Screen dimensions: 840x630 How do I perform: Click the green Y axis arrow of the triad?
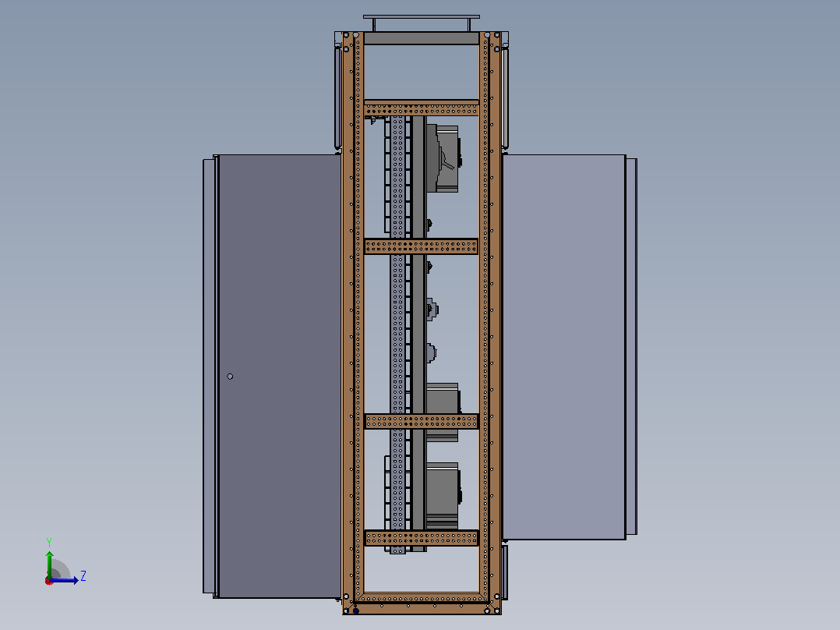point(49,564)
